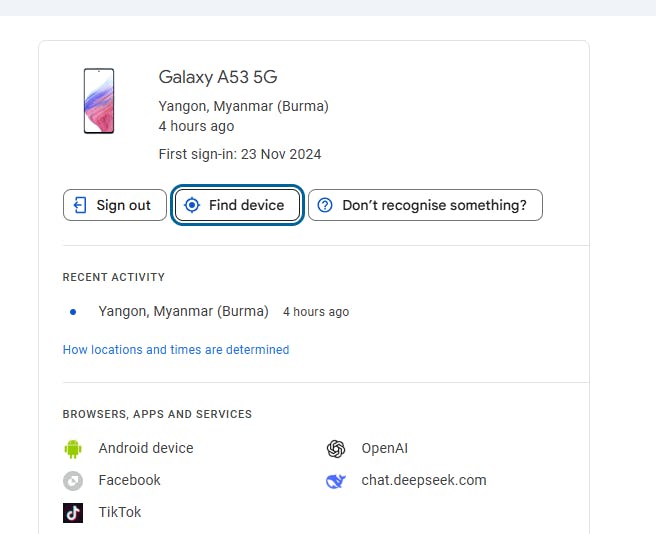Click the chat.deepseek.com entry text
Viewport: 656px width, 534px height.
pos(424,480)
